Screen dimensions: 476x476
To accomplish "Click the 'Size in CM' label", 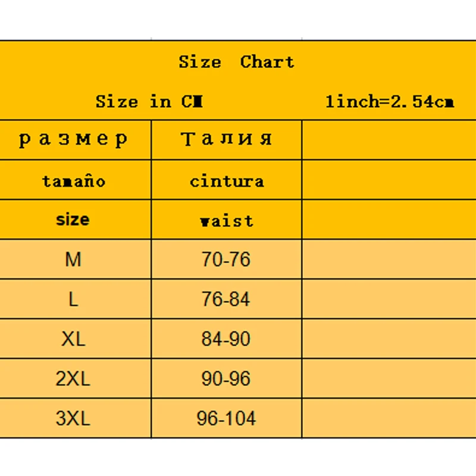I will click(x=149, y=101).
